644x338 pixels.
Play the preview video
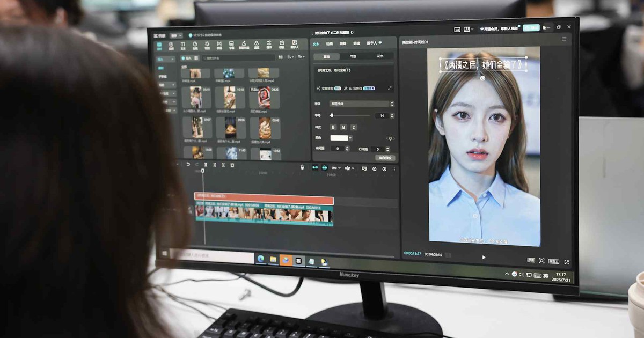point(484,258)
